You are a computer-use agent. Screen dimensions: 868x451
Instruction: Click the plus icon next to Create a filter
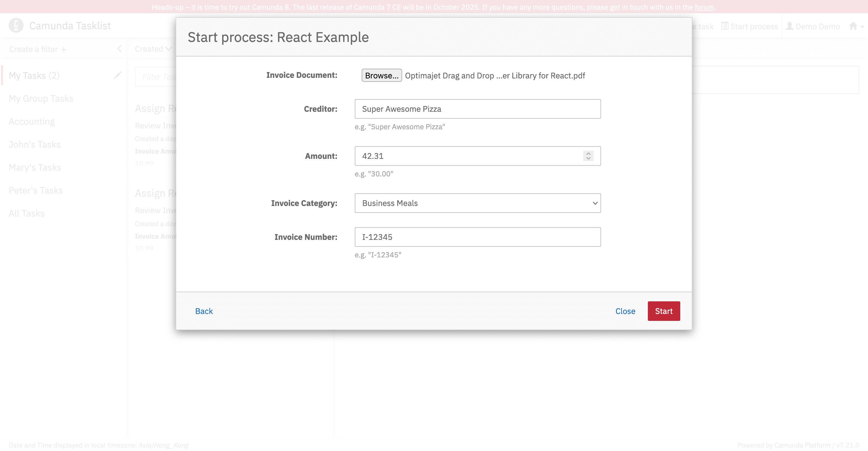tap(63, 49)
